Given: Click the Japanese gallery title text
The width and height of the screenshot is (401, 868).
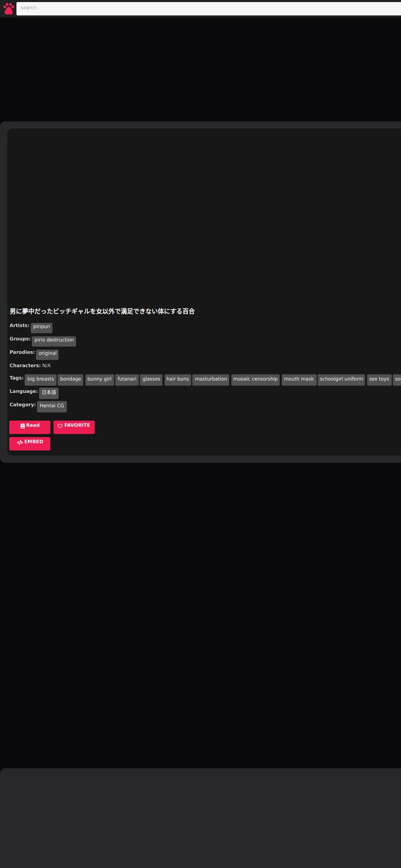Looking at the screenshot, I should click(x=102, y=311).
